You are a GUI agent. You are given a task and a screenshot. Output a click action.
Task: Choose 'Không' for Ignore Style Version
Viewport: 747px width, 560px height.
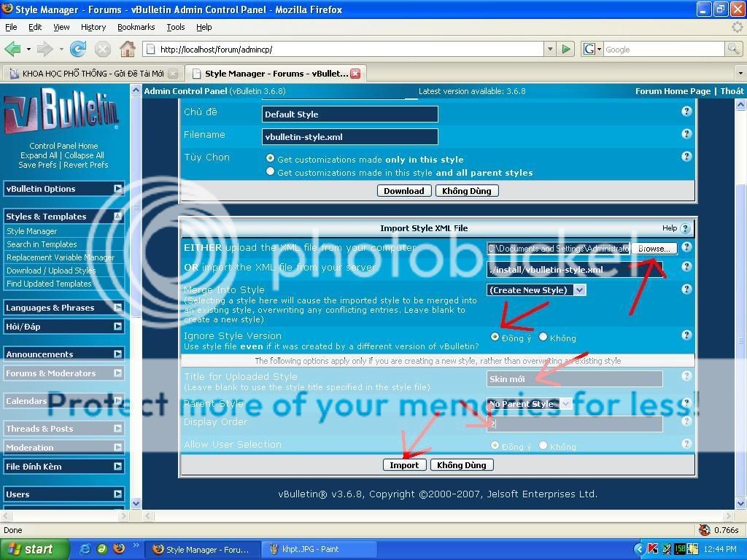click(543, 337)
